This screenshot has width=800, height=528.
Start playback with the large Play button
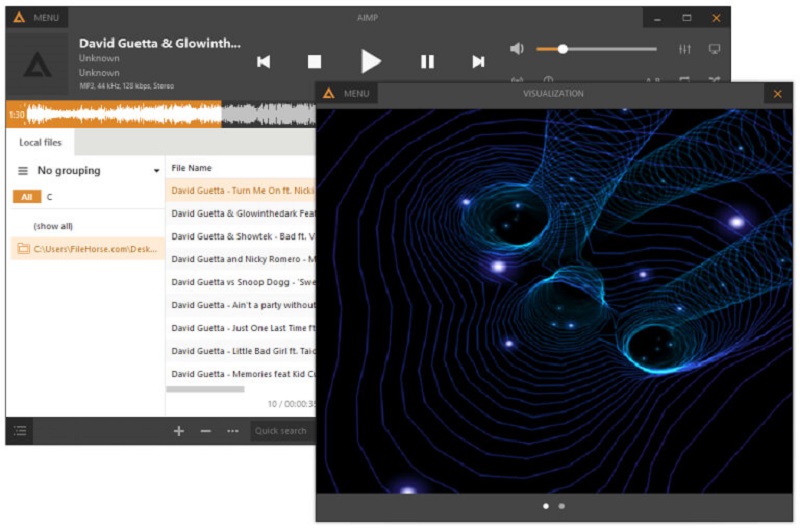pyautogui.click(x=370, y=62)
